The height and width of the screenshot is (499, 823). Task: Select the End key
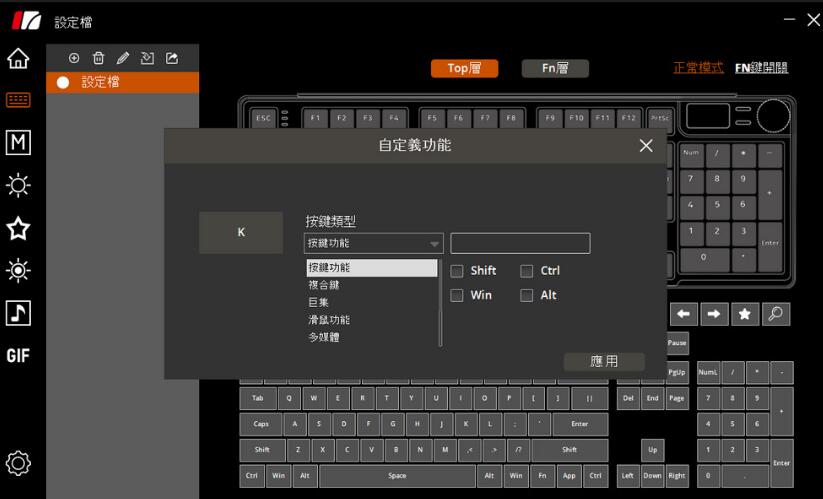pyautogui.click(x=652, y=398)
